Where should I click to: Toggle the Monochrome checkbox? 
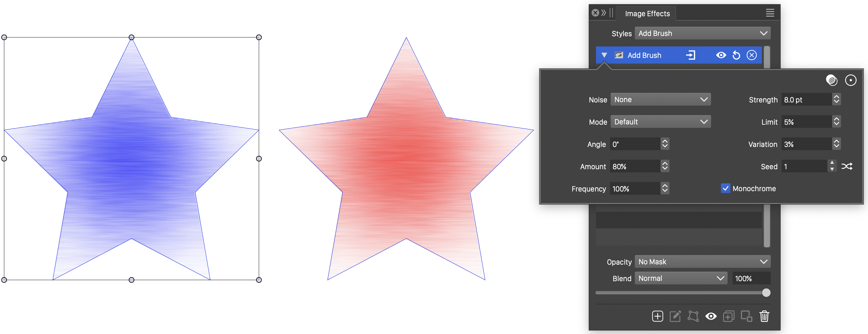click(725, 189)
